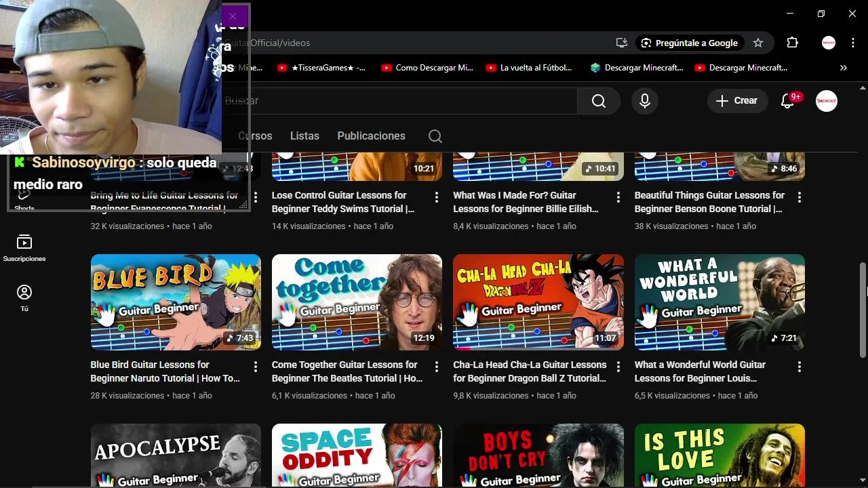Open options menu for Lose Control video

pyautogui.click(x=437, y=197)
